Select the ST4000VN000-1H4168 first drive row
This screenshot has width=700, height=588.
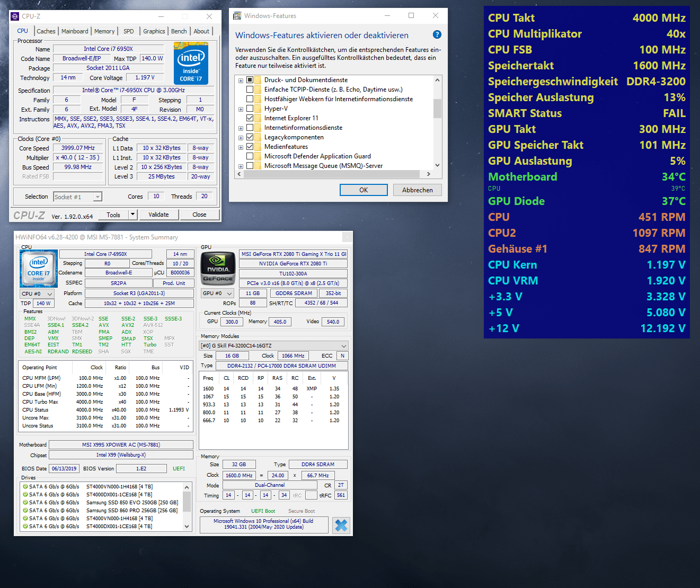tap(102, 486)
